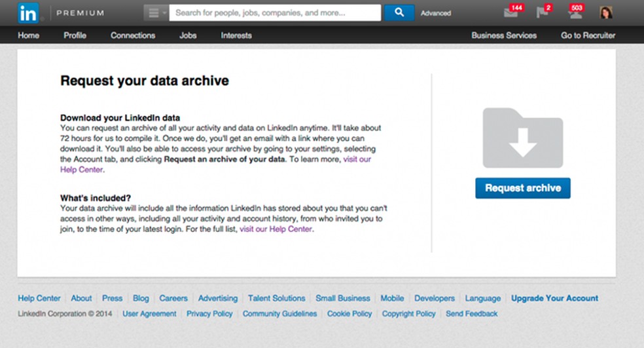The image size is (644, 348).
Task: Click the search for people input field
Action: pos(275,12)
